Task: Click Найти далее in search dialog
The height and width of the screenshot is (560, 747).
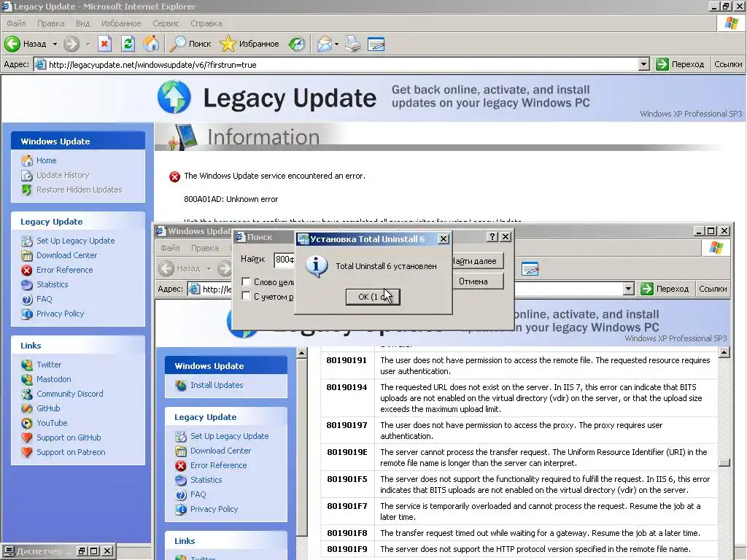Action: point(477,261)
